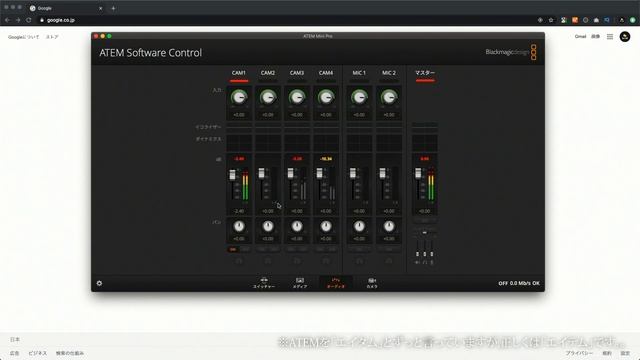
Task: Click MIC 1 pan knob
Action: coord(360,226)
